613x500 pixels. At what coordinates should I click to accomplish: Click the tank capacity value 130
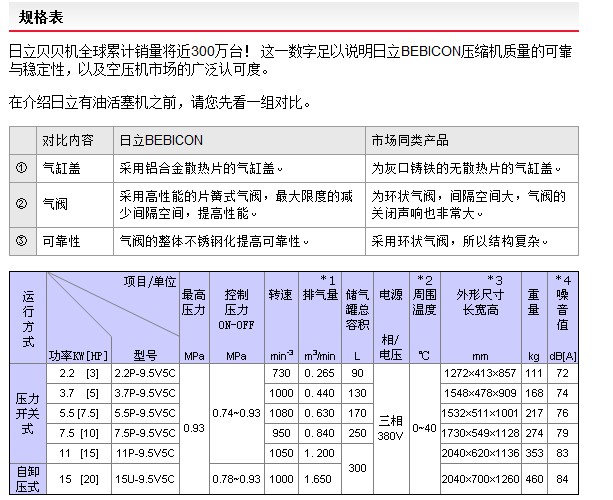[357, 393]
